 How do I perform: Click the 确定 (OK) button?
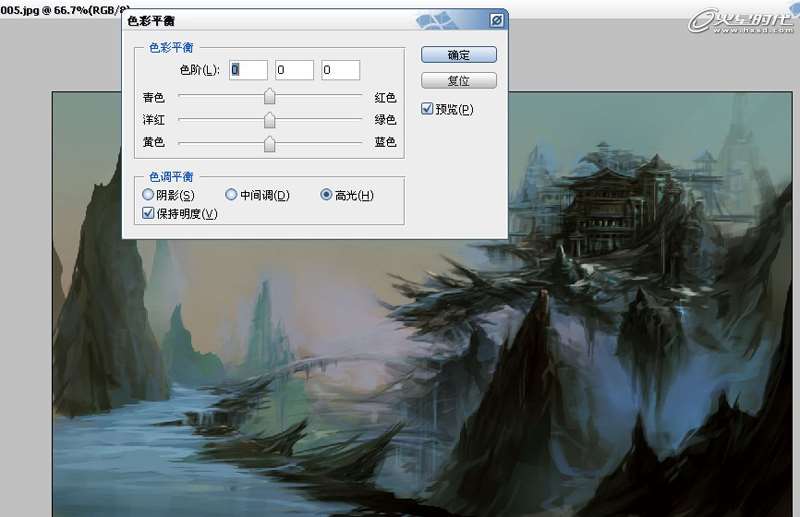pos(459,55)
